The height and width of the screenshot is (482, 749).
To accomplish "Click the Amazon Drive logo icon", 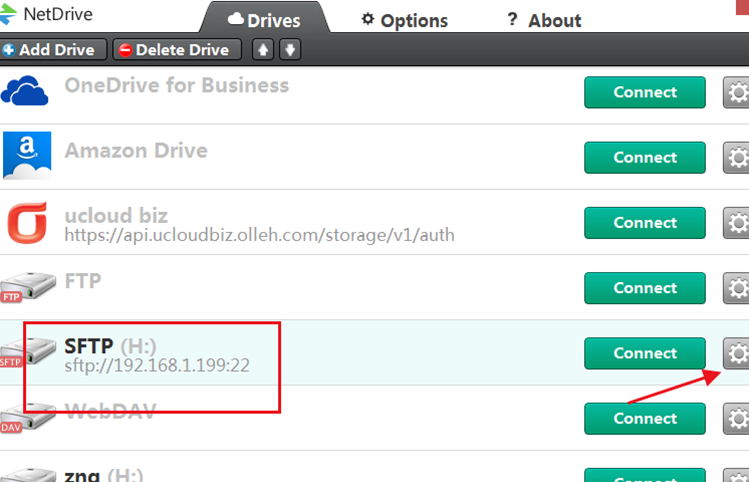I will [x=27, y=155].
